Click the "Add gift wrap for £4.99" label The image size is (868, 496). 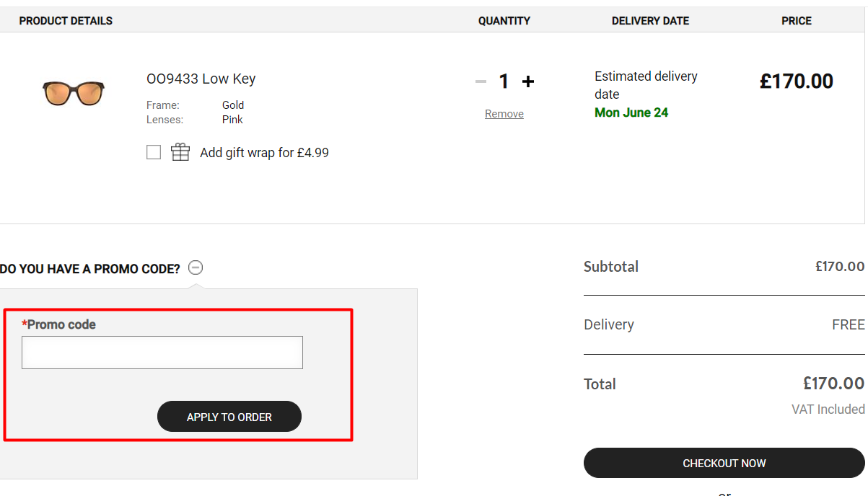[264, 153]
